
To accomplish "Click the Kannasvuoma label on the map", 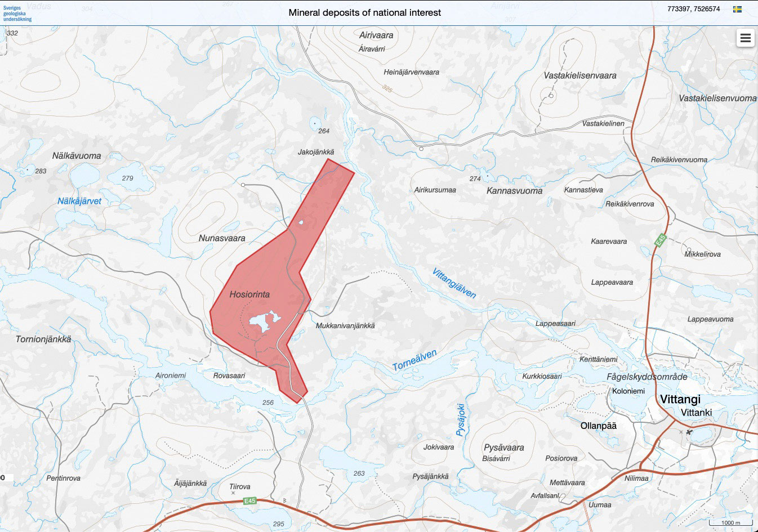I will (514, 191).
